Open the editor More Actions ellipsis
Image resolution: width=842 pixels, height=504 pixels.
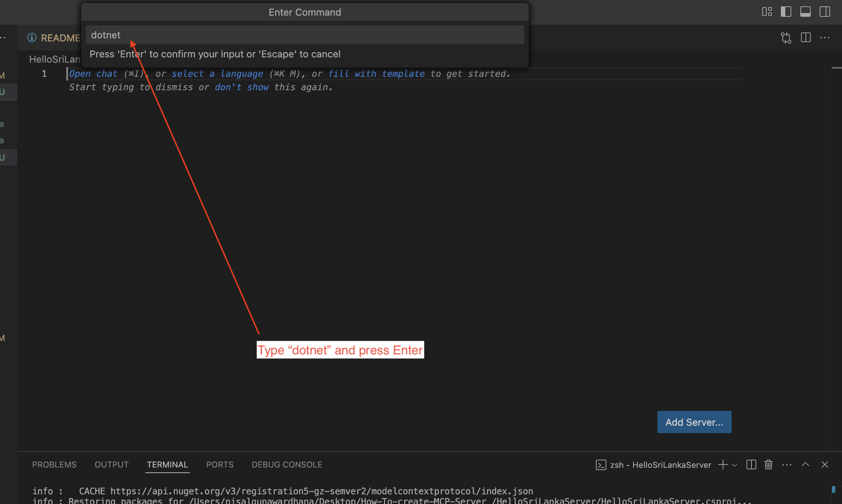click(x=824, y=37)
